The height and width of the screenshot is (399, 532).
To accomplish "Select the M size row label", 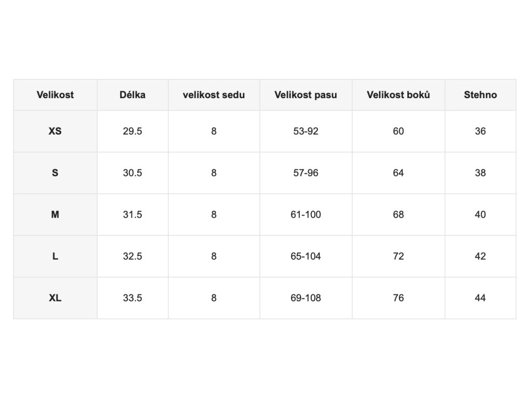I will (55, 215).
